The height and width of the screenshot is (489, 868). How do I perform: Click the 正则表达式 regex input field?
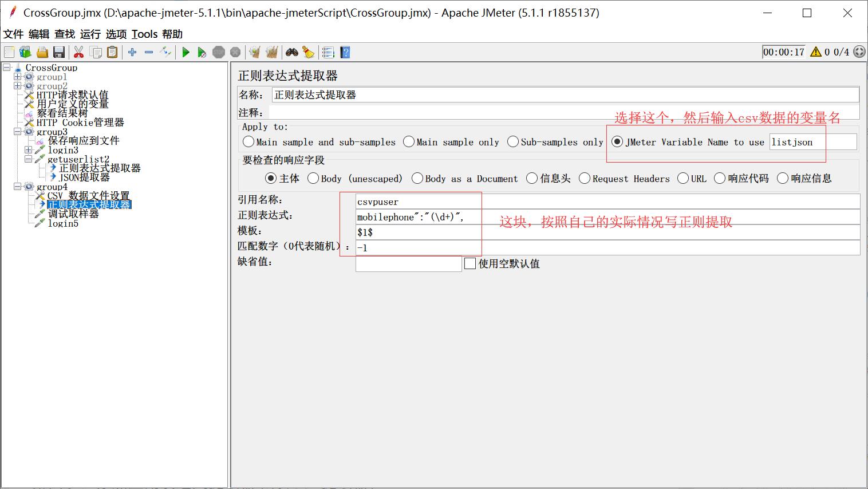coord(607,217)
